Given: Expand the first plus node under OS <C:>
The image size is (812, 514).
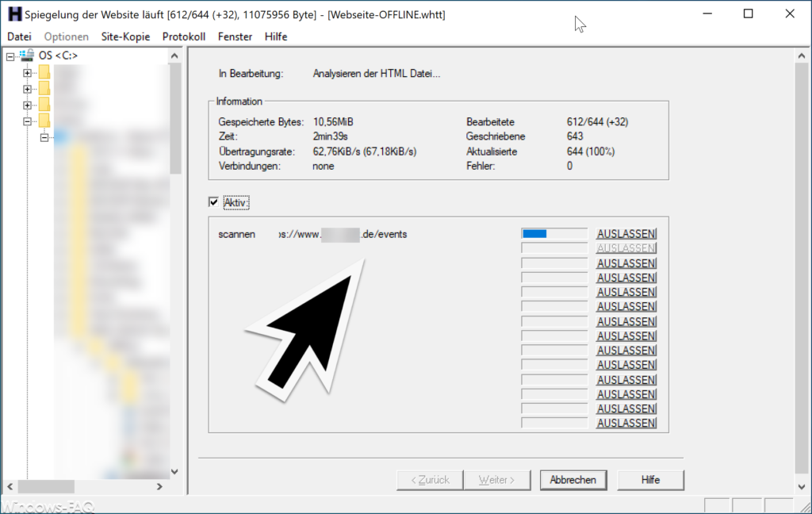Looking at the screenshot, I should click(x=28, y=73).
